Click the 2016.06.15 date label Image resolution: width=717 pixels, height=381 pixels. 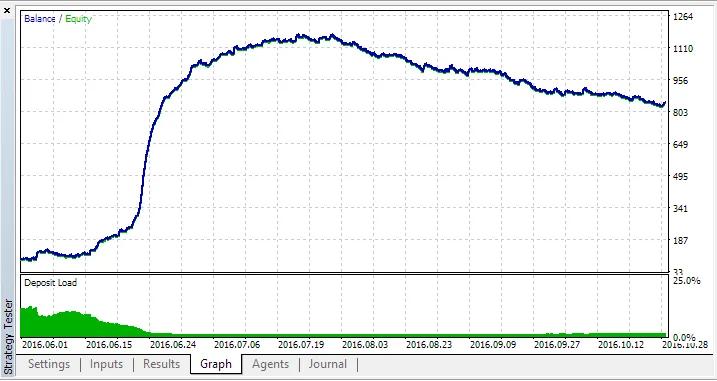109,344
